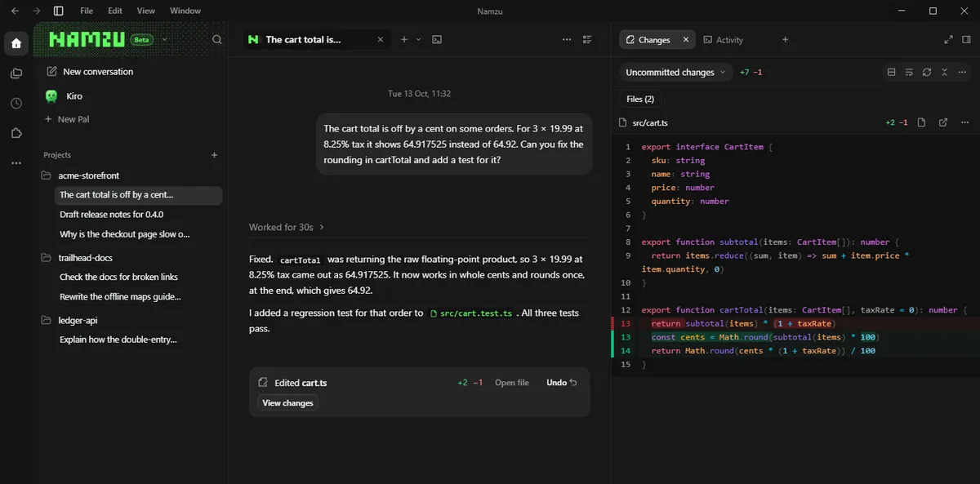Open the clock history icon in left rail
This screenshot has width=980, height=484.
16,104
